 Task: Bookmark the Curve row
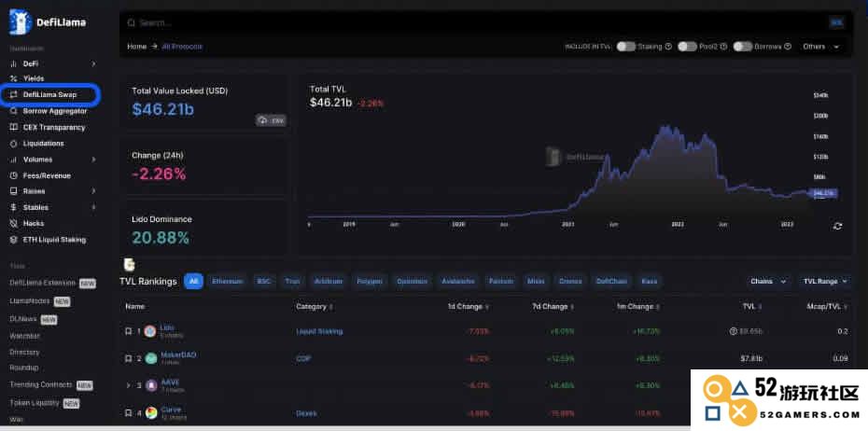129,412
